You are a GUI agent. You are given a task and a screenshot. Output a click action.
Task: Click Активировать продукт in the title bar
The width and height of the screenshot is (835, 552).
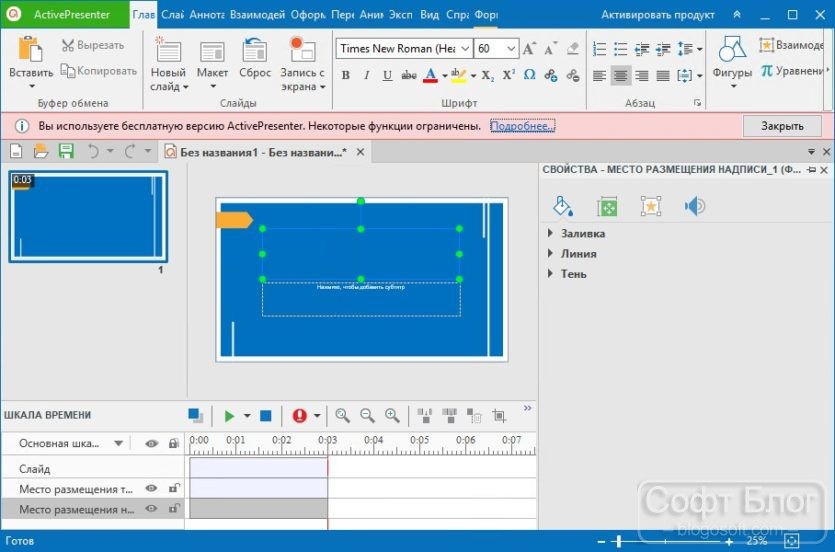[x=658, y=15]
